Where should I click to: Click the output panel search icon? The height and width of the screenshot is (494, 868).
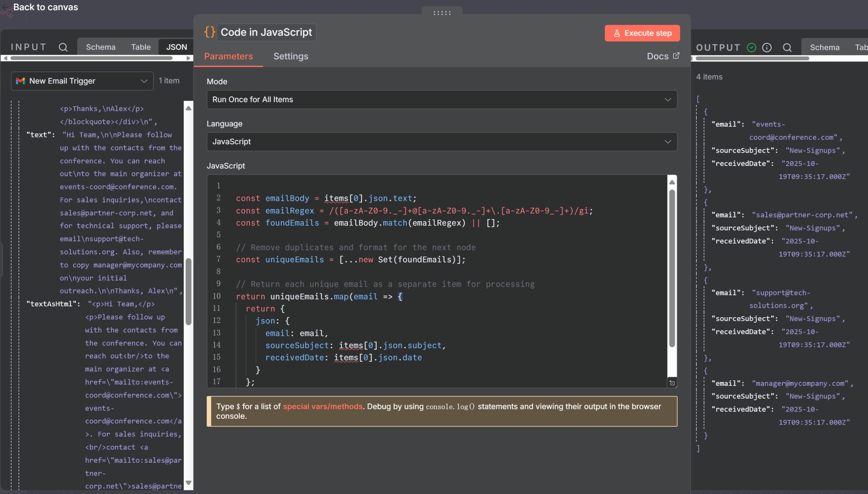click(x=787, y=47)
